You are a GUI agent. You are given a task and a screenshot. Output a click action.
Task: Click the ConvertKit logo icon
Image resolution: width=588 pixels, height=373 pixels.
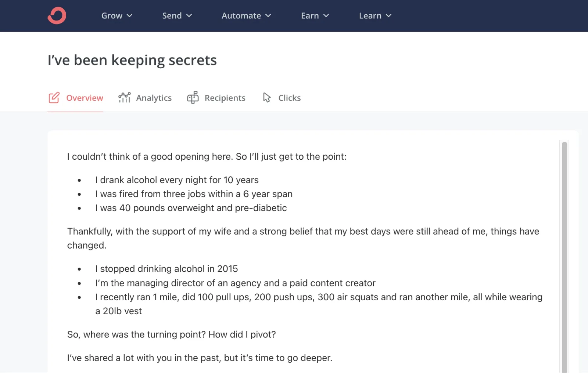pos(57,16)
